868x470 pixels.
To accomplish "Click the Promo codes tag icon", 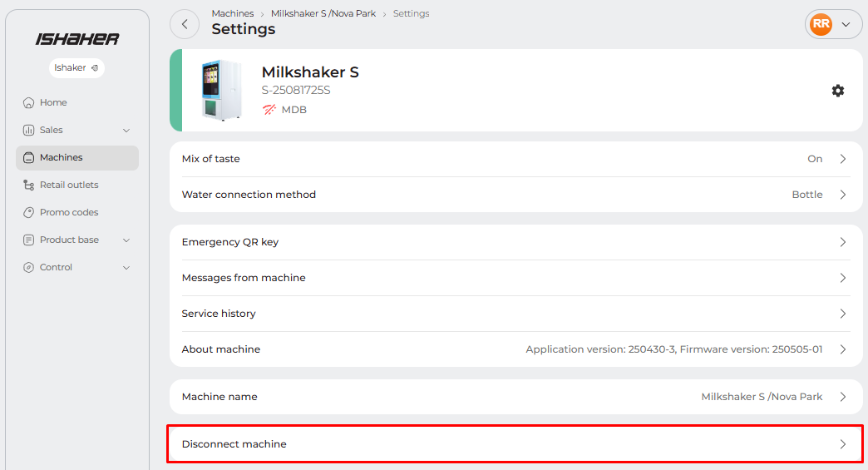I will click(x=28, y=213).
